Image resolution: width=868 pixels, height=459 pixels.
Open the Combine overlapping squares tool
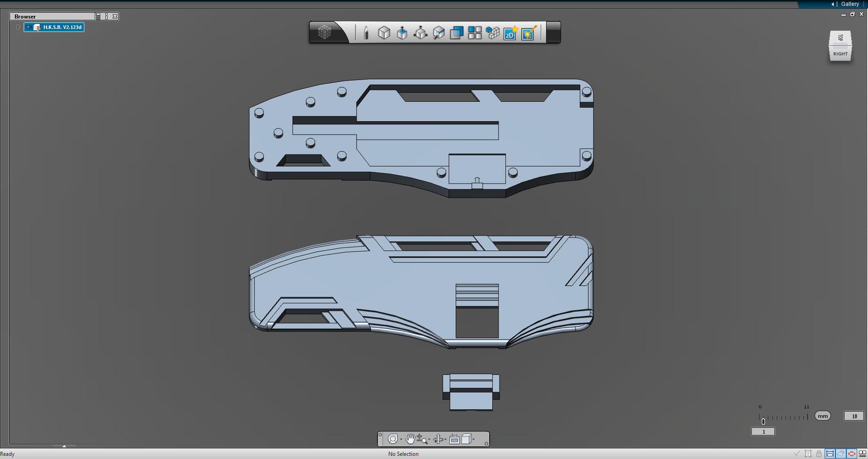click(x=457, y=33)
